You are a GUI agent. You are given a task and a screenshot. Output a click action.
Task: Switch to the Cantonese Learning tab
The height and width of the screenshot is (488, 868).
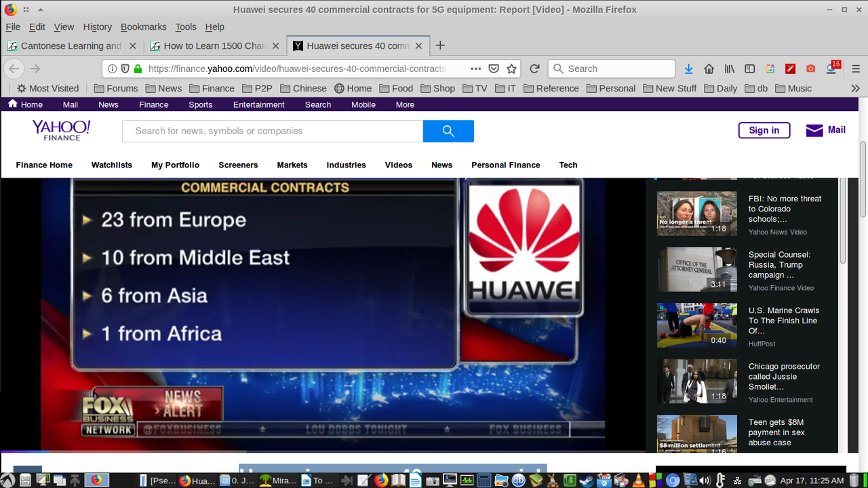(71, 45)
